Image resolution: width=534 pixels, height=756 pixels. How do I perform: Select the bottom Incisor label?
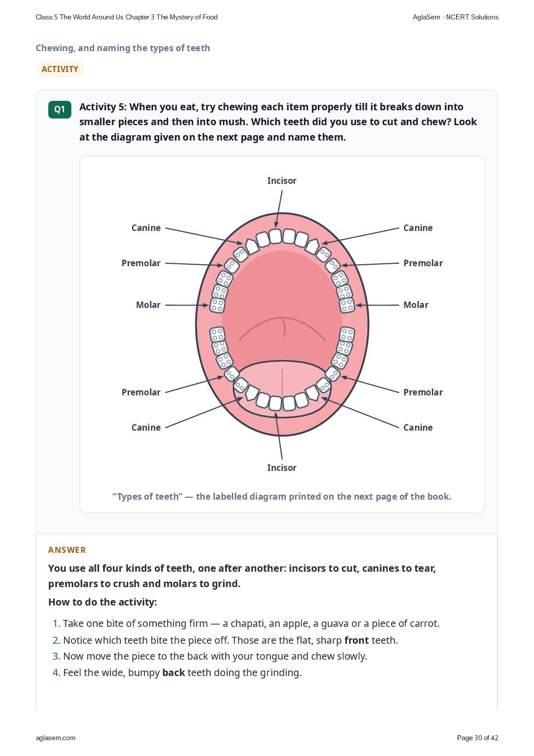(281, 468)
